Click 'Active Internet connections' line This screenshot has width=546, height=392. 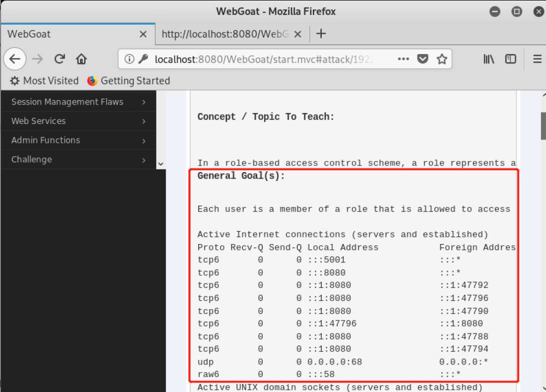(x=343, y=234)
